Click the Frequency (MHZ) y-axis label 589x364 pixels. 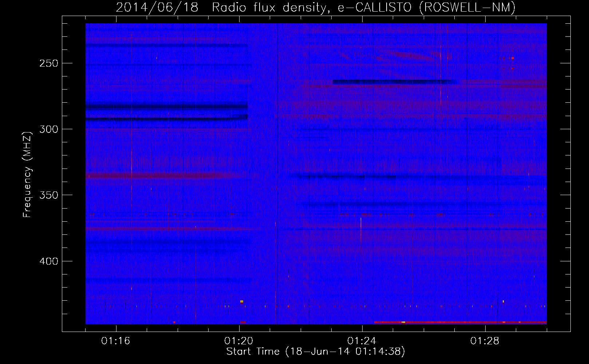tap(27, 174)
